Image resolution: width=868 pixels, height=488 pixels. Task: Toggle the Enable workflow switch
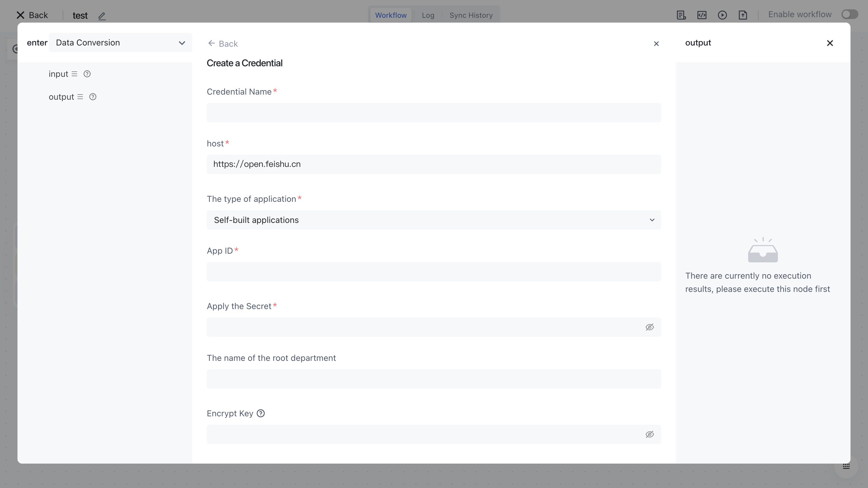(x=849, y=14)
